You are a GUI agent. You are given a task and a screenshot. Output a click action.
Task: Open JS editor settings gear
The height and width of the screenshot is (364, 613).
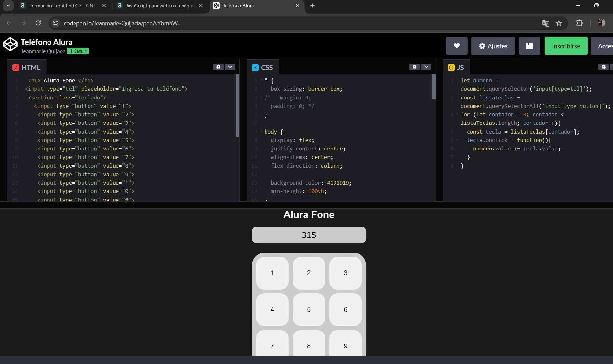click(604, 67)
